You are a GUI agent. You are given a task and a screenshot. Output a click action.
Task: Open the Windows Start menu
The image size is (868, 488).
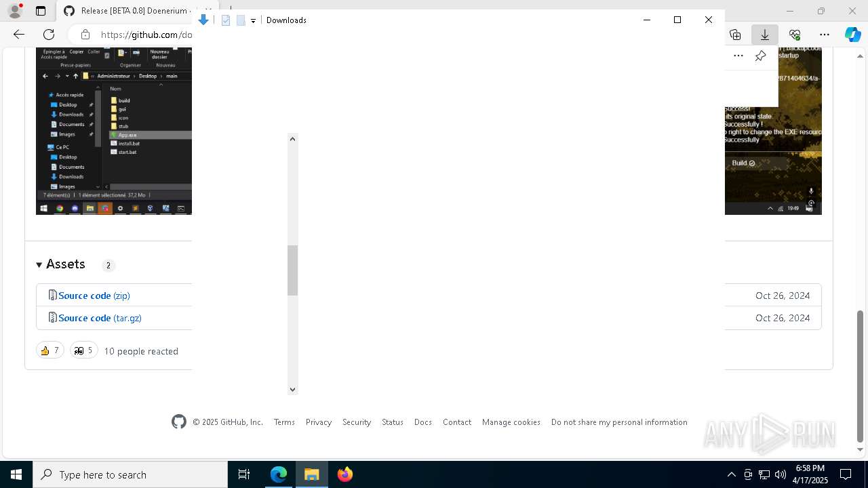16,474
